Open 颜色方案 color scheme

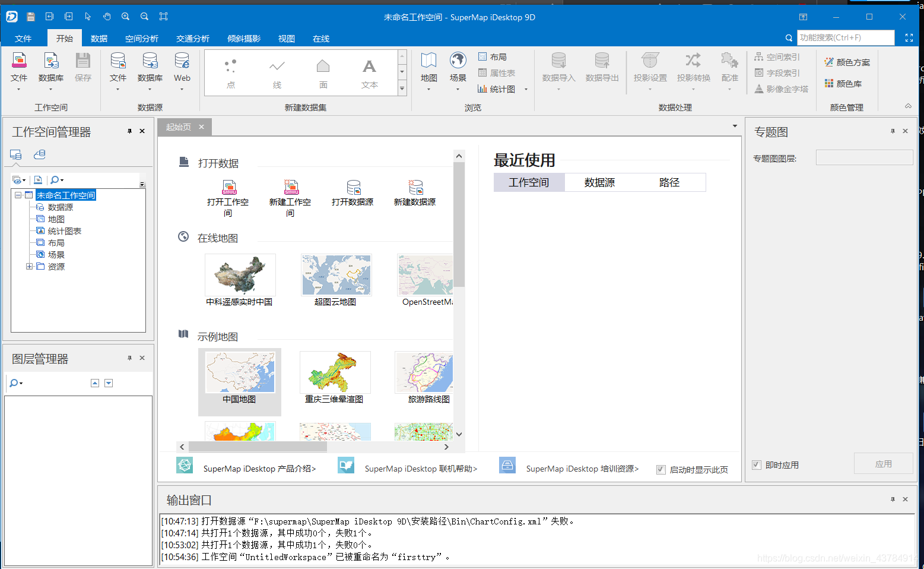pos(847,62)
